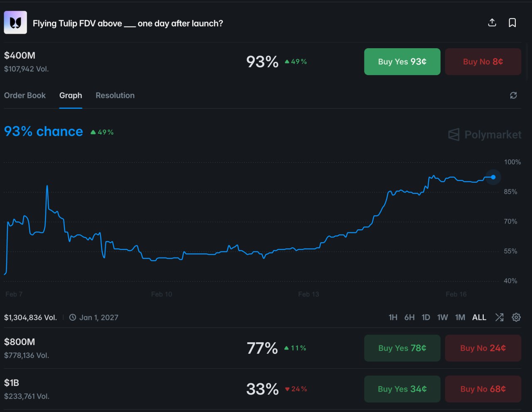Click the clock icon by Jan 1, 2027
532x412 pixels.
[73, 317]
